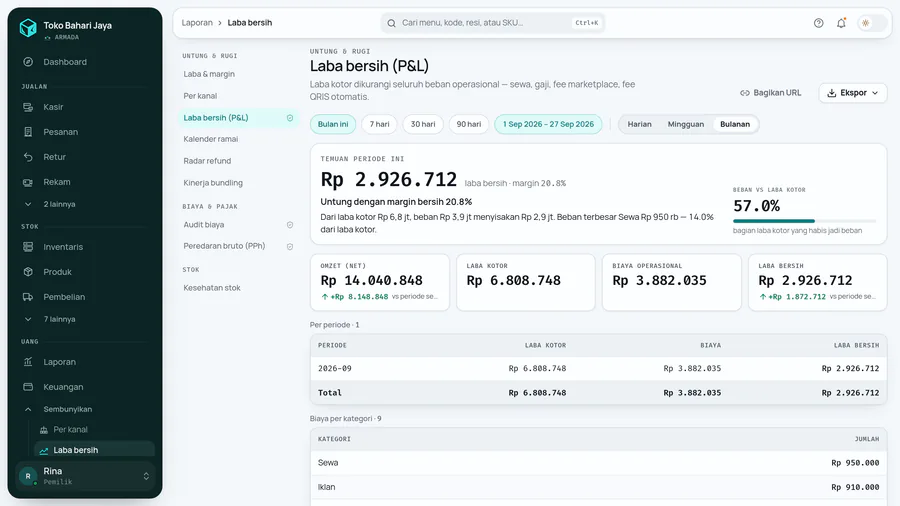Click the Laba bersih (P&L) shield badge

[x=290, y=118]
